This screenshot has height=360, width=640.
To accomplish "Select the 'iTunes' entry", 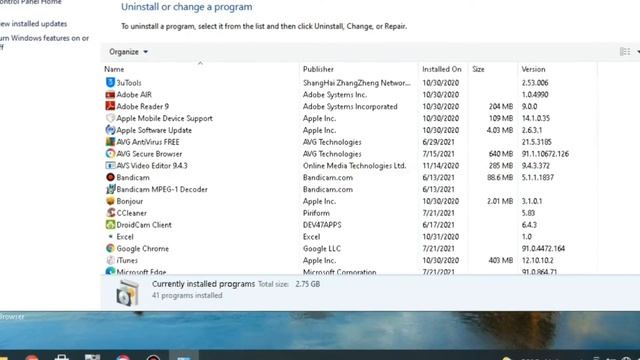I will [127, 260].
